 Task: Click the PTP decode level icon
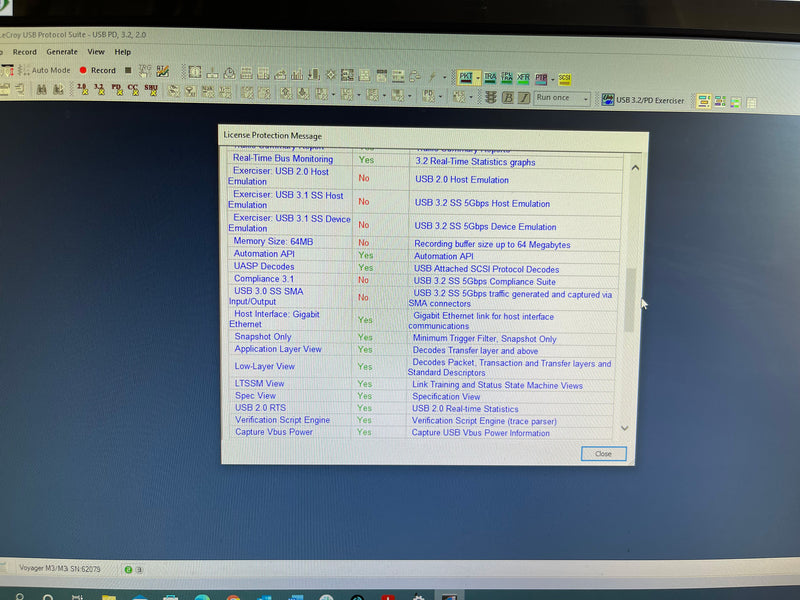[x=541, y=77]
